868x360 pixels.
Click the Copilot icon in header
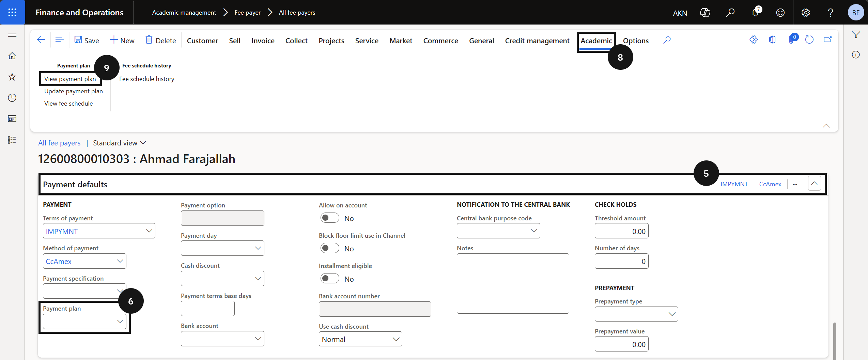[705, 13]
